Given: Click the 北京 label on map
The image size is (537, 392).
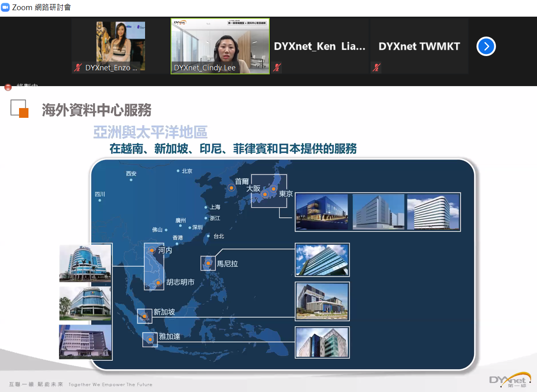Looking at the screenshot, I should [x=187, y=171].
